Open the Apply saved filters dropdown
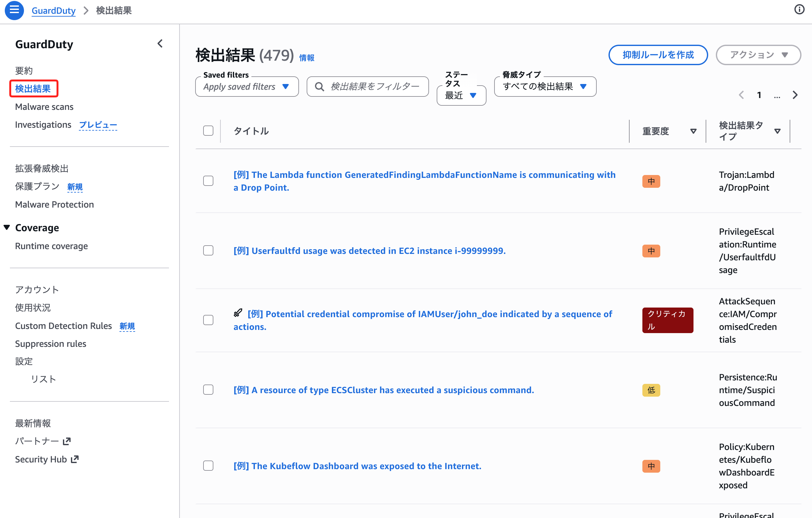 point(247,87)
